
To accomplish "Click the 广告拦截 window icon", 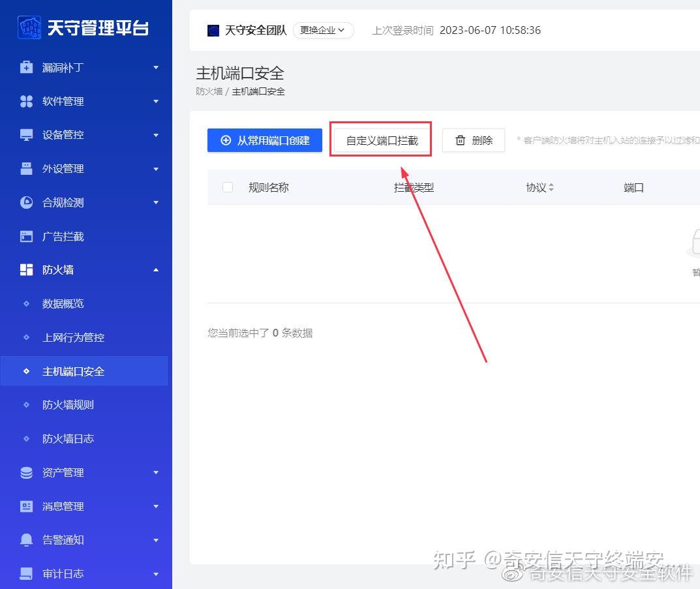I will (x=26, y=236).
